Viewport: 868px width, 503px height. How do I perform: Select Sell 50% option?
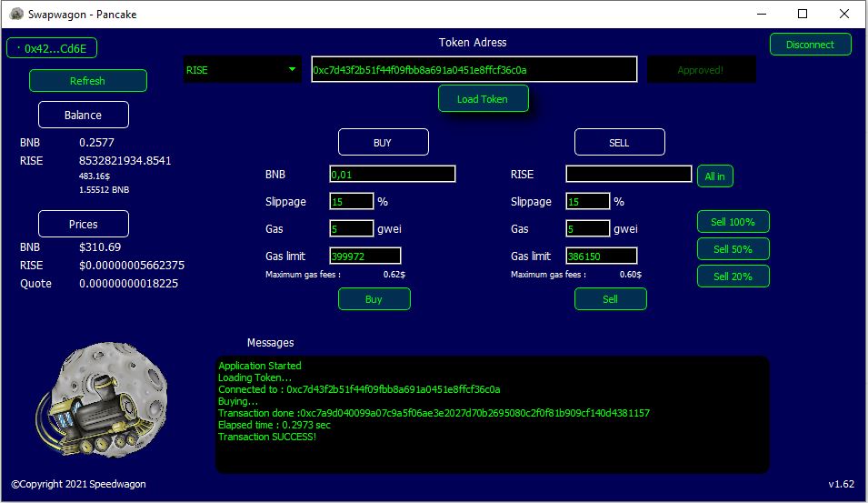(733, 249)
